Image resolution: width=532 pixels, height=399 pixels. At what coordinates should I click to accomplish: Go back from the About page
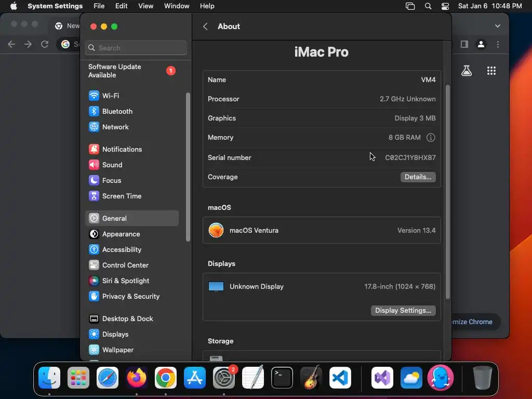(205, 26)
